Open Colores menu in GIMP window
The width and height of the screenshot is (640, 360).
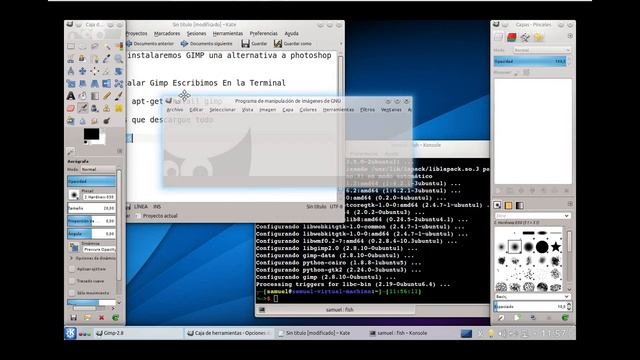point(308,110)
